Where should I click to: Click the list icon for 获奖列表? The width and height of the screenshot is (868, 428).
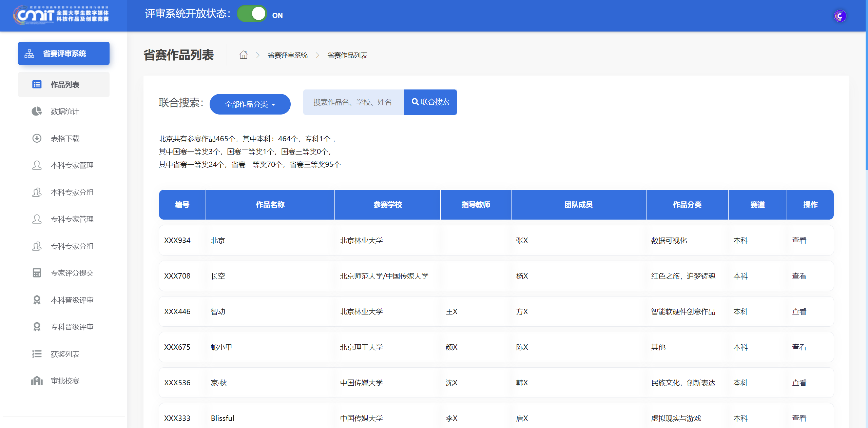(37, 354)
